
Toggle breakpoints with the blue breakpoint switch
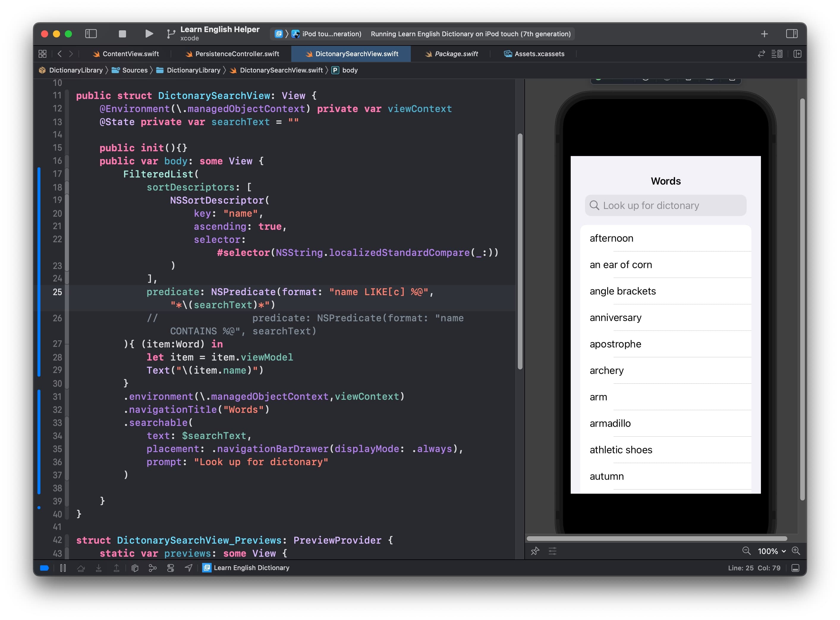pos(44,568)
